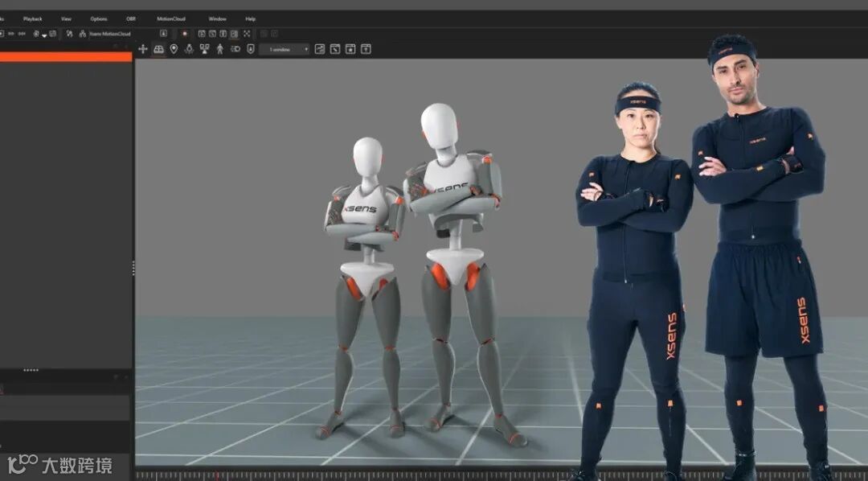Open the View menu

pyautogui.click(x=66, y=18)
